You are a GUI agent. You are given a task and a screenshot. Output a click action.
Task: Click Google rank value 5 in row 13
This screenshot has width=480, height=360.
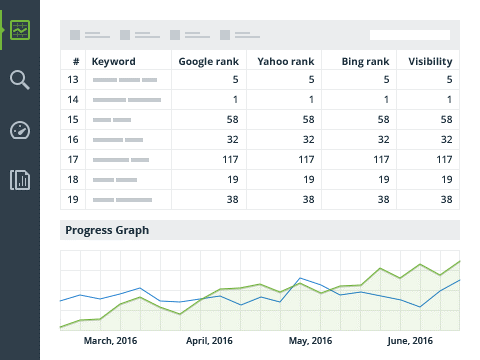click(235, 80)
